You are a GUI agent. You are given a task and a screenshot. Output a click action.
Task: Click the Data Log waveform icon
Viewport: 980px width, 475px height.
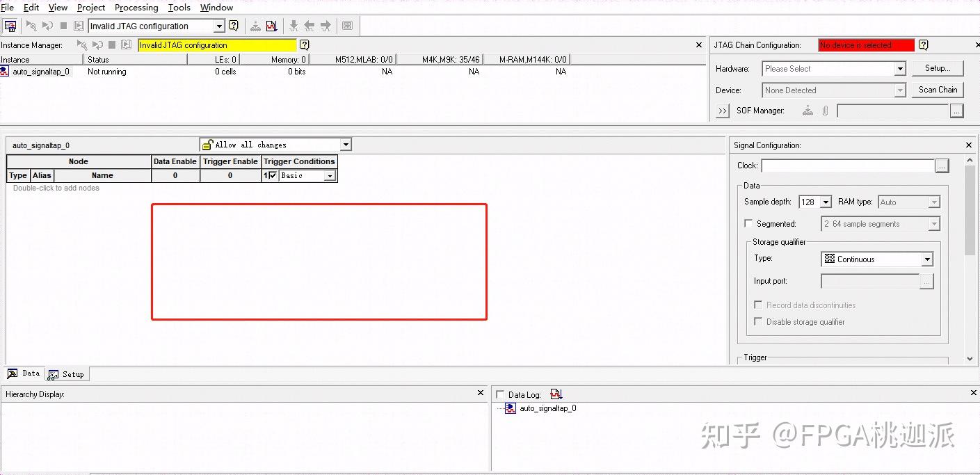pyautogui.click(x=556, y=394)
